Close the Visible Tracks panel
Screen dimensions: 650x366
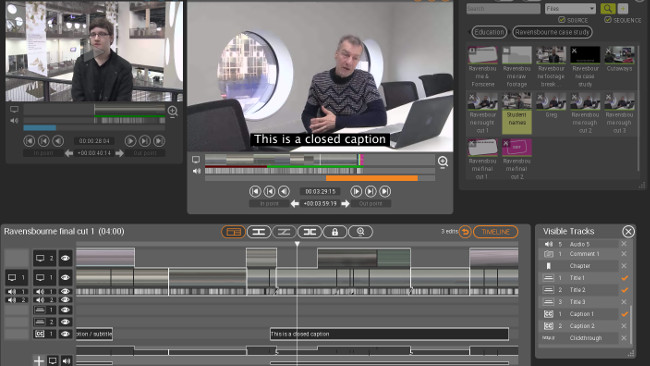(x=628, y=231)
